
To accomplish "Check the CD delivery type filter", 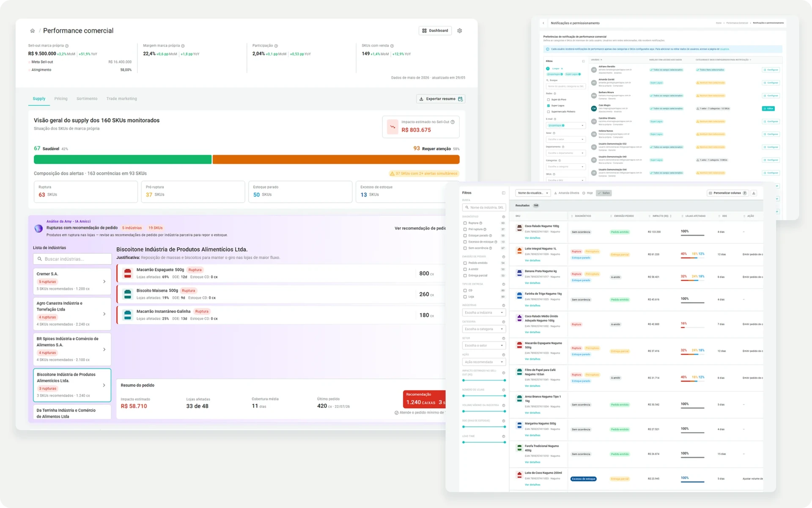I will [x=465, y=290].
